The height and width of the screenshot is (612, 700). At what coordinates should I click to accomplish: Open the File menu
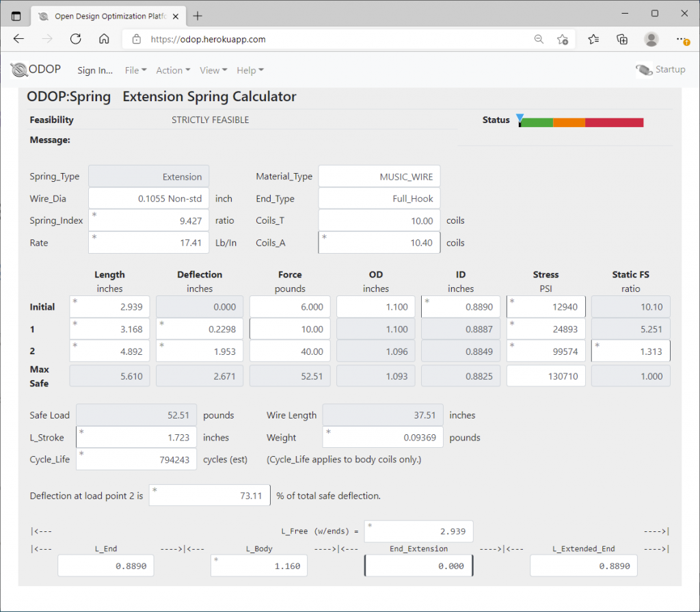pyautogui.click(x=135, y=70)
